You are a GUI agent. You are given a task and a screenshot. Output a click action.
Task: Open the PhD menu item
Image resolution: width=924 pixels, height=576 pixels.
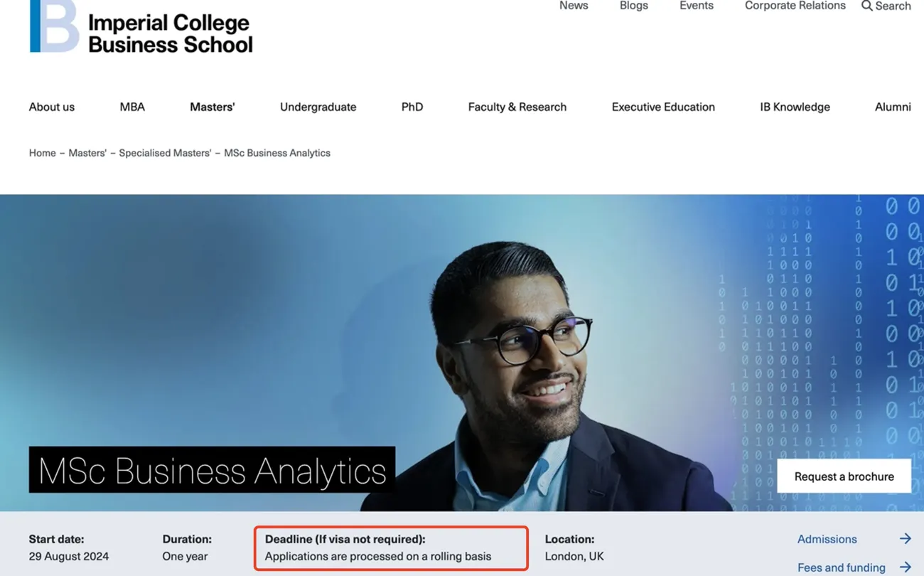pyautogui.click(x=412, y=107)
